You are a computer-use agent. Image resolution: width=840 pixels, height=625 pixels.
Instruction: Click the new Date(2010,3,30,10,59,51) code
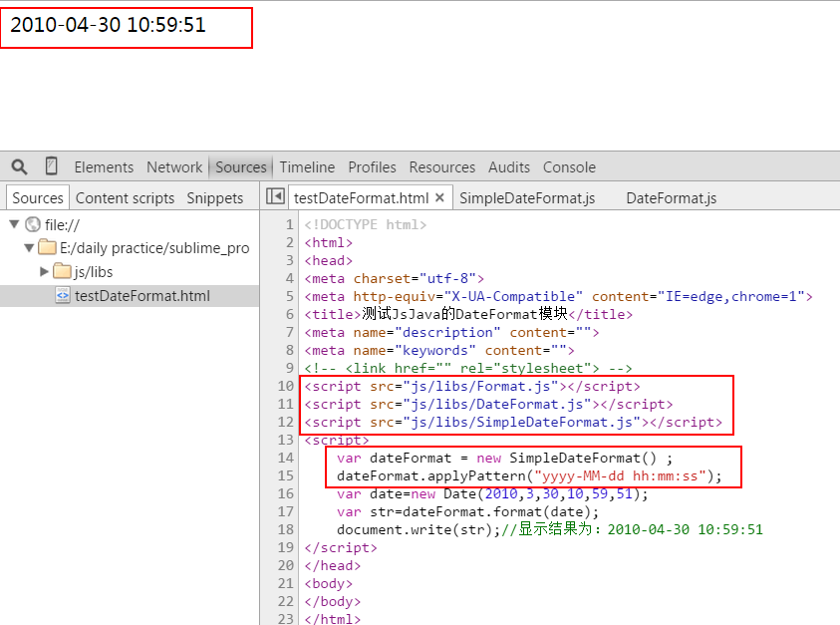click(525, 493)
